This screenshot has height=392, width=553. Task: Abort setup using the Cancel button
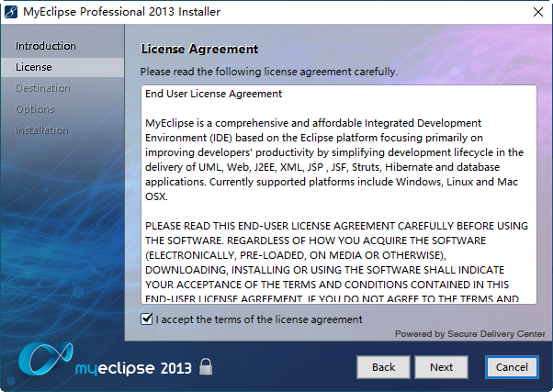[512, 367]
